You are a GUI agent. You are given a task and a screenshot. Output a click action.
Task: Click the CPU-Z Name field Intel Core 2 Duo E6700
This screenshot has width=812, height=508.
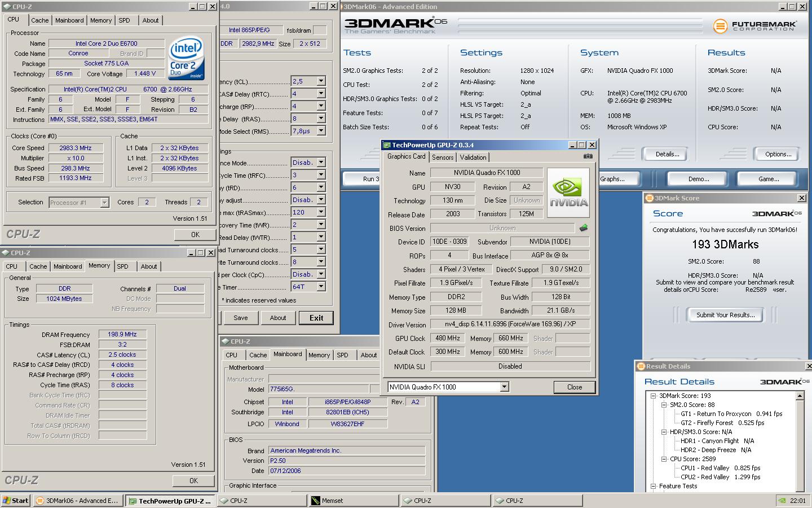[107, 43]
